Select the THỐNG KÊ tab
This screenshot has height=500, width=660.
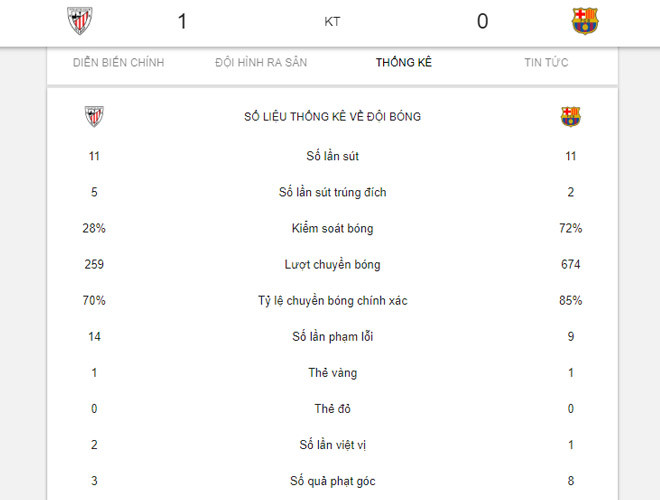(404, 63)
